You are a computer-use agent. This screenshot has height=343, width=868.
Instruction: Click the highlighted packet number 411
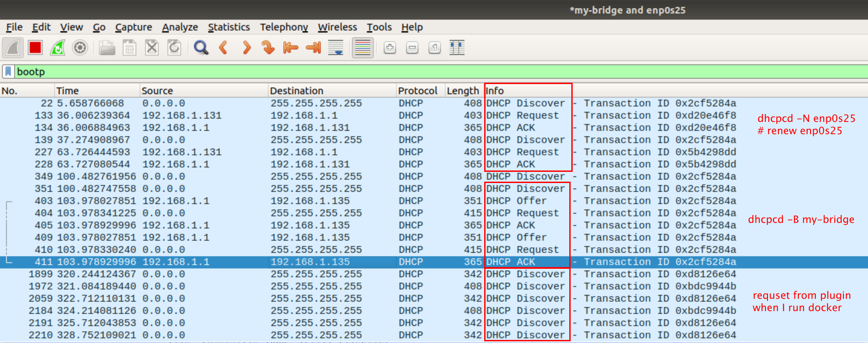[434, 262]
